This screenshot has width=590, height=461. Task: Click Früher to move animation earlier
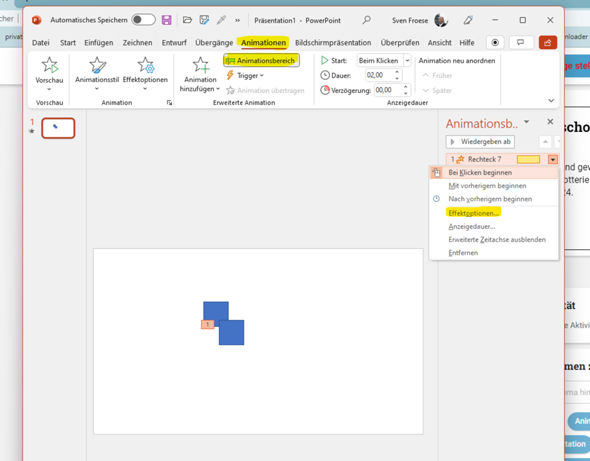tap(437, 75)
